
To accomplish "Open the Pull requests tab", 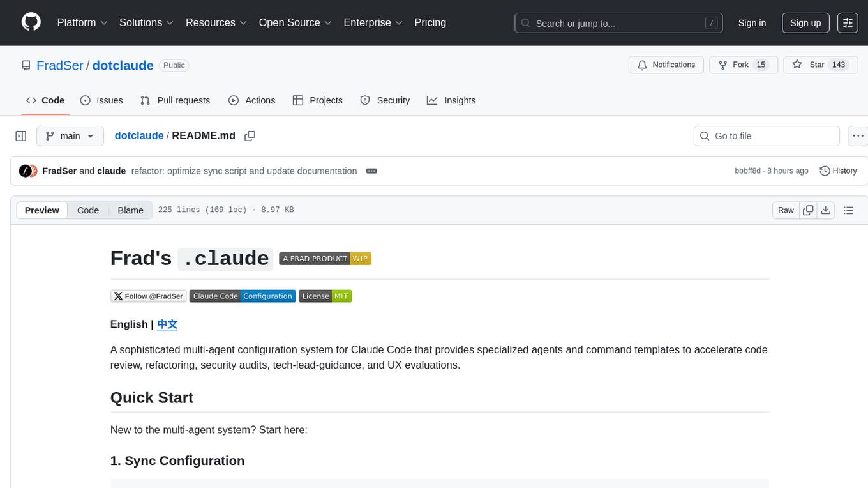I will (x=175, y=100).
